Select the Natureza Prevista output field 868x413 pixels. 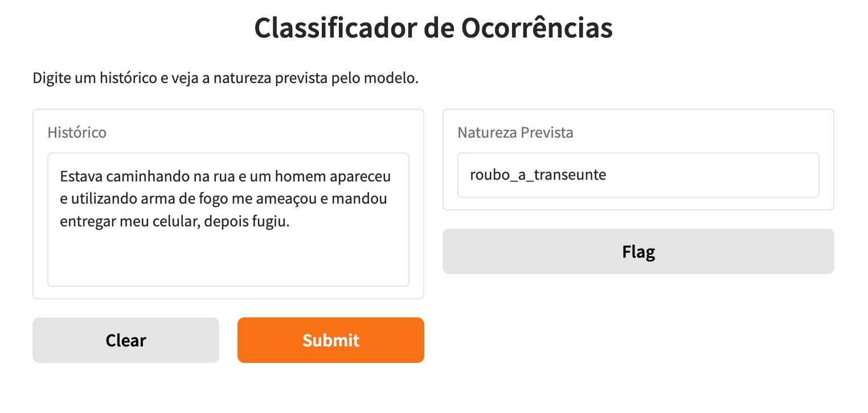[638, 175]
